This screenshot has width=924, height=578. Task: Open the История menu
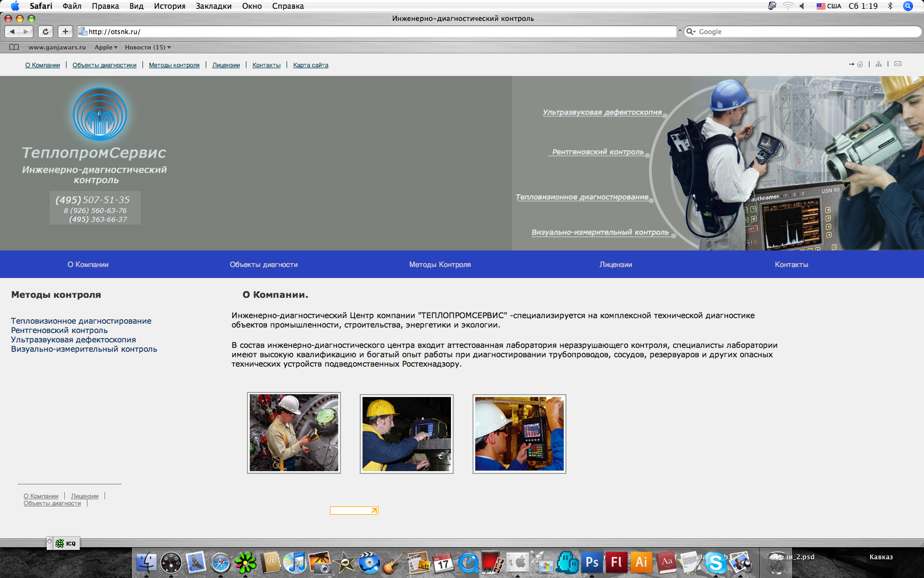click(x=169, y=6)
